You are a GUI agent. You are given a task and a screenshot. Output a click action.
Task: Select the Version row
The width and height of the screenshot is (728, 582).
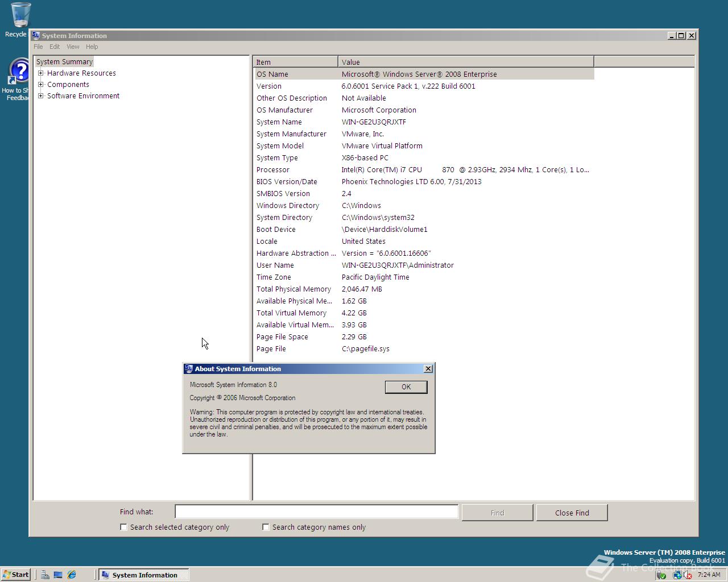point(424,86)
